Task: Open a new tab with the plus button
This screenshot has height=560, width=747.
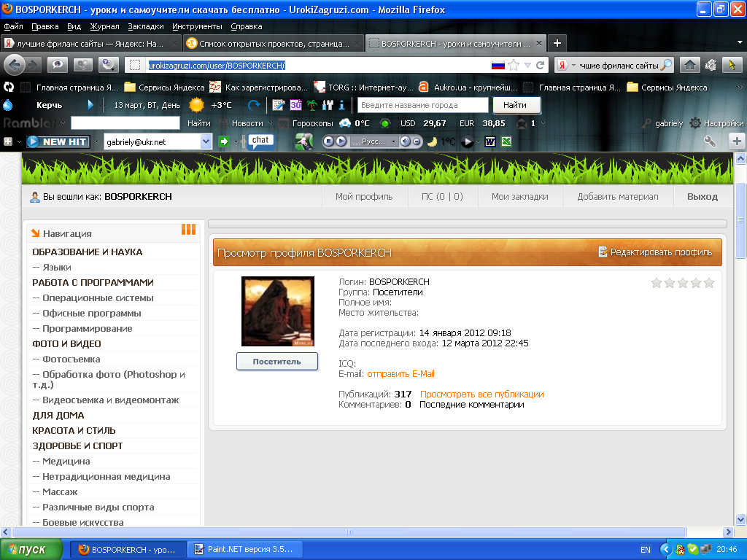Action: click(557, 43)
